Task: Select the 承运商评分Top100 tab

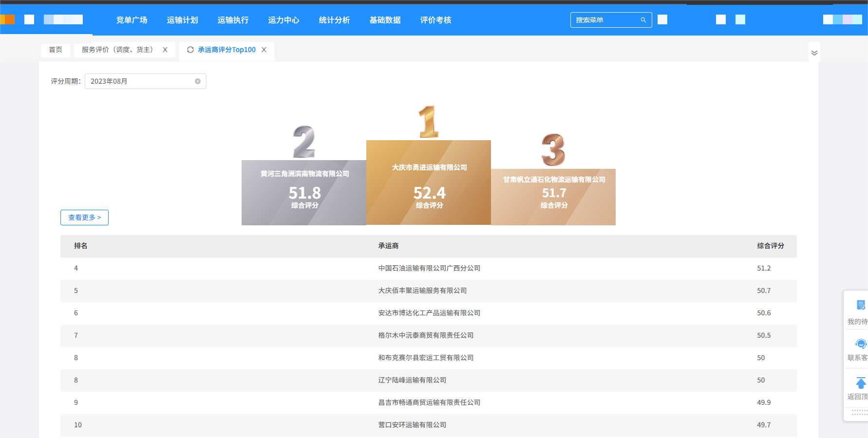Action: [x=226, y=50]
